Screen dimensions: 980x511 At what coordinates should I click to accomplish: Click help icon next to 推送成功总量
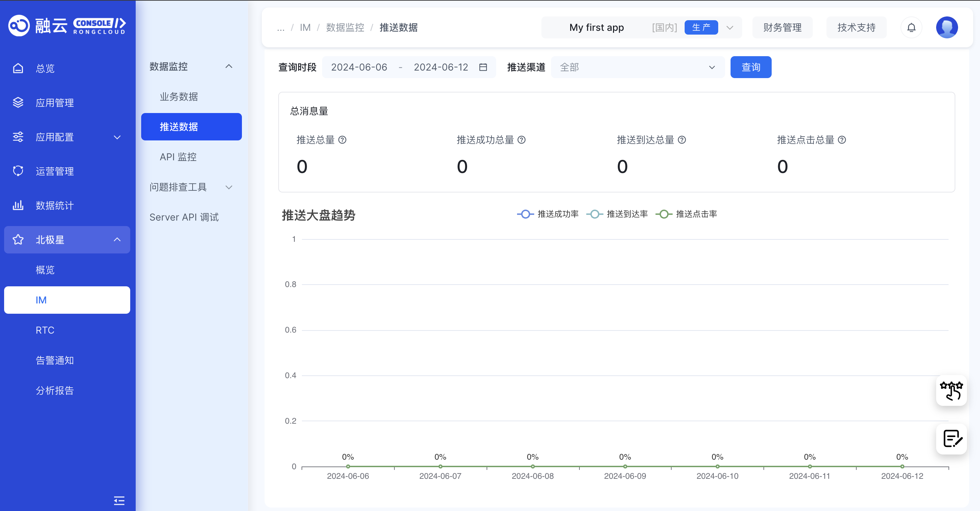[522, 140]
